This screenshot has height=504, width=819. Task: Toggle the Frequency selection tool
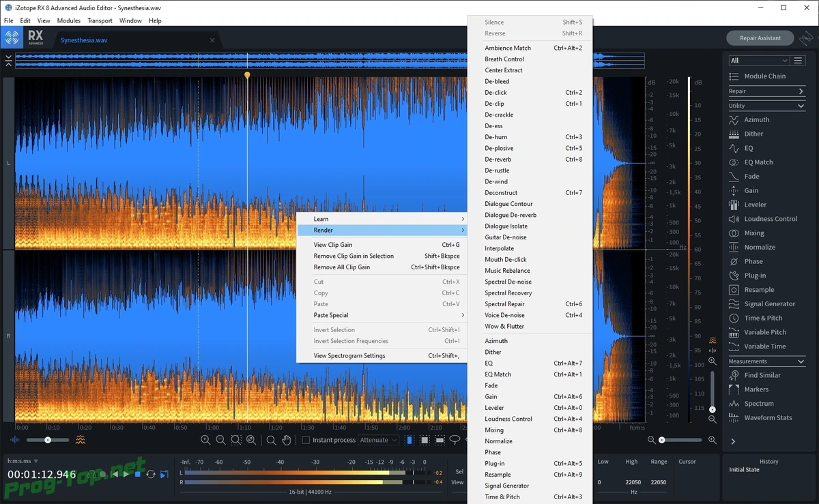point(440,440)
